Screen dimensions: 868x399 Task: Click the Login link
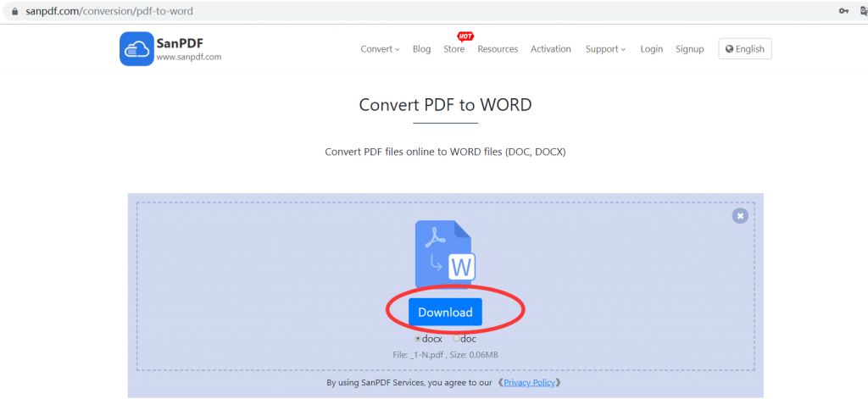(652, 49)
